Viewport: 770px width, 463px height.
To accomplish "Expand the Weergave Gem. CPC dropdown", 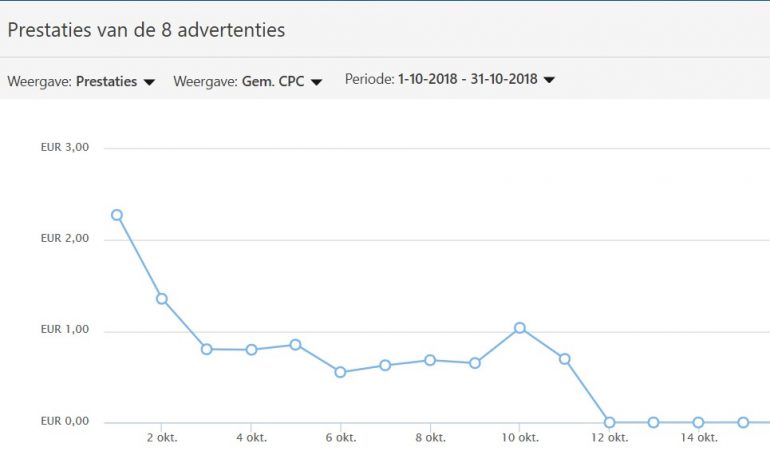I will [248, 82].
